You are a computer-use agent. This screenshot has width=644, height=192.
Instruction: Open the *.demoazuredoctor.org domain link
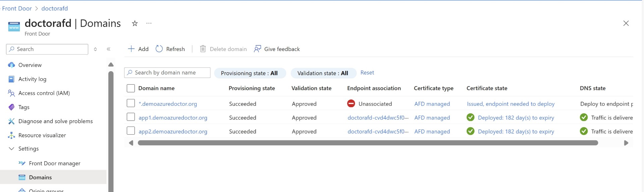tap(168, 104)
